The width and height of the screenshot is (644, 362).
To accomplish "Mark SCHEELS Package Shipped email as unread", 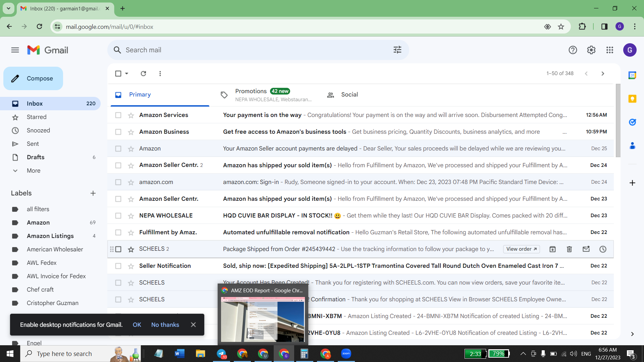I will click(586, 249).
